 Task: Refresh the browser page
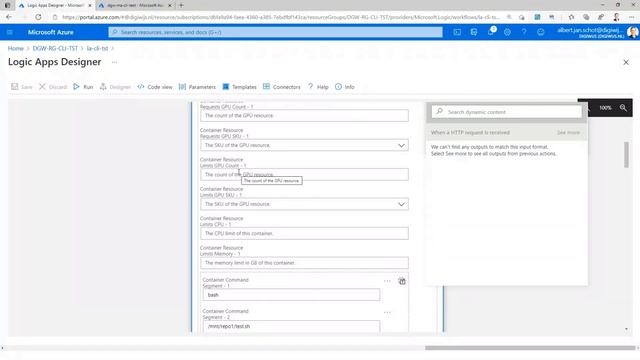coord(38,17)
